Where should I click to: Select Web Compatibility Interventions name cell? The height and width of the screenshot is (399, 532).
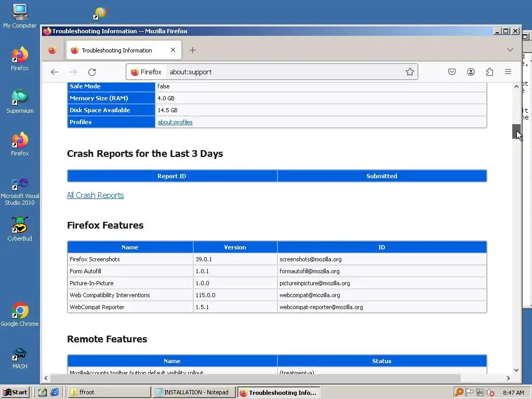pos(130,295)
